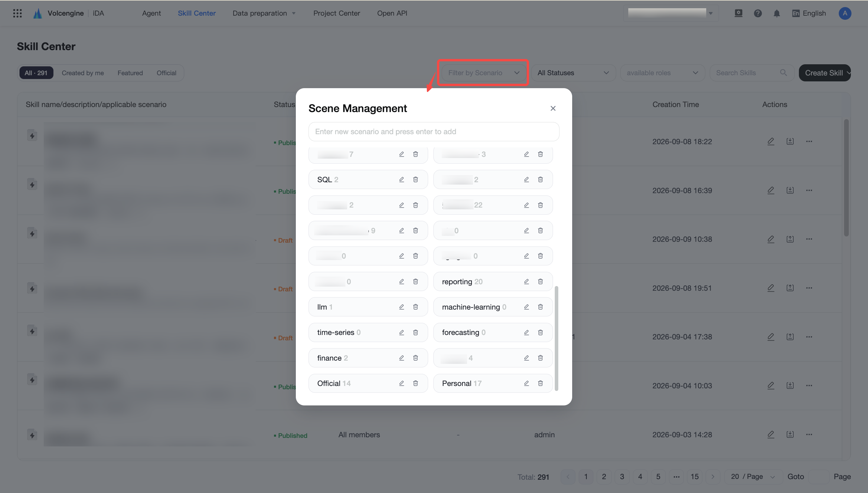Click the Create Skill button
Screen dimensions: 868x493
click(824, 73)
